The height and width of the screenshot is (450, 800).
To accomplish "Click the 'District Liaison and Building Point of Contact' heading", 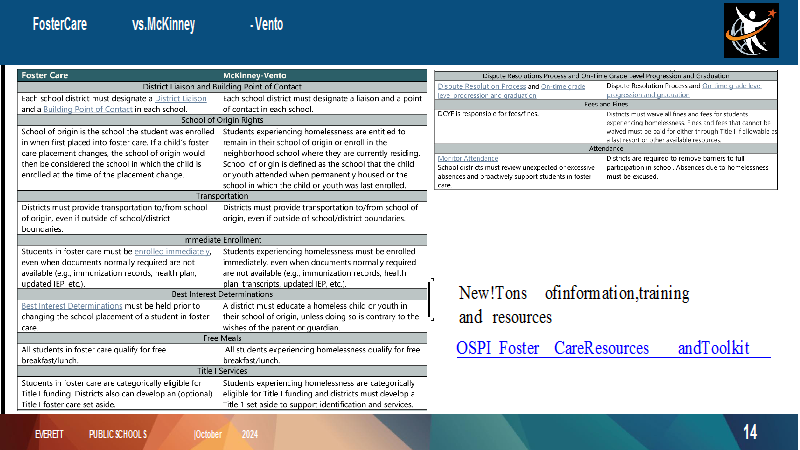I will [222, 87].
